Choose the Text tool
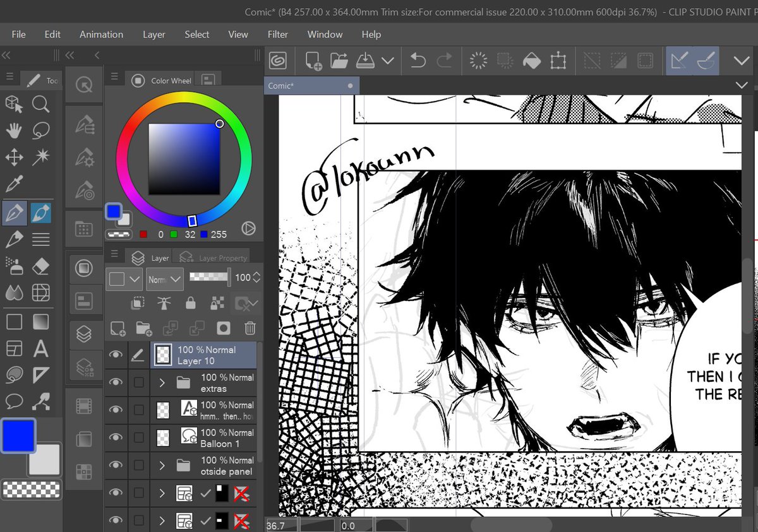Viewport: 758px width, 532px height. click(40, 348)
